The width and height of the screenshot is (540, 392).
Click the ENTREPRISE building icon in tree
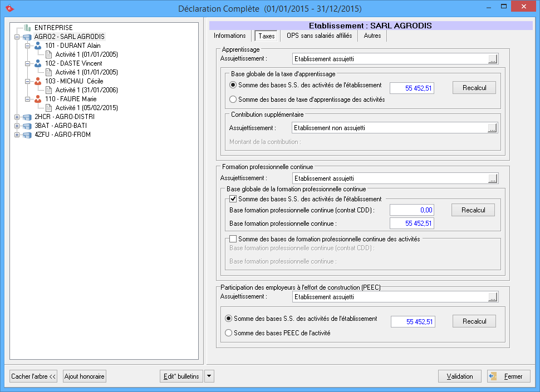pyautogui.click(x=27, y=27)
